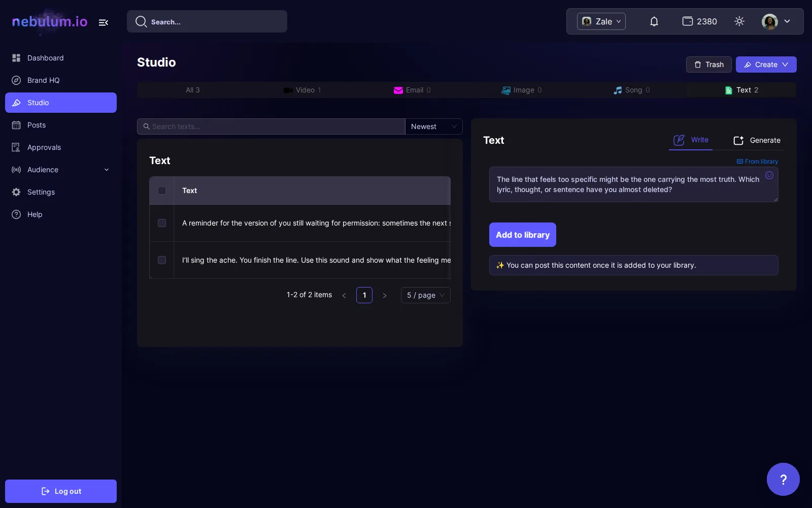Open Settings
Viewport: 812px width, 508px height.
pos(61,192)
